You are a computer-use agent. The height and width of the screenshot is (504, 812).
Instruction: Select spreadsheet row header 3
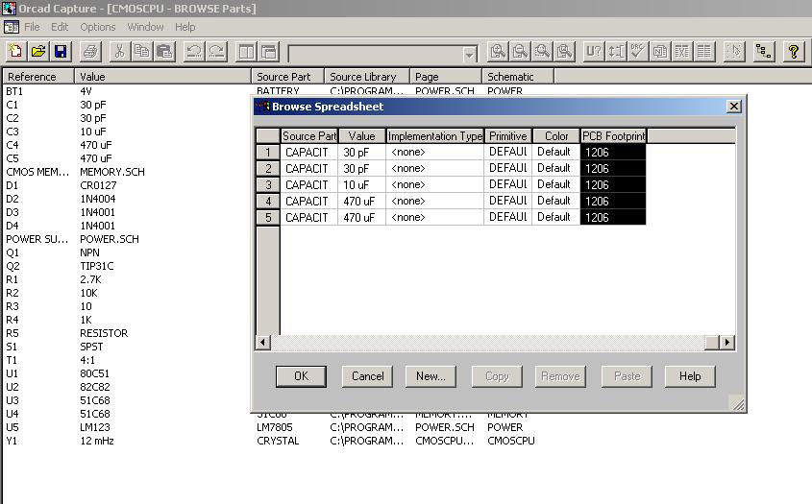[268, 184]
